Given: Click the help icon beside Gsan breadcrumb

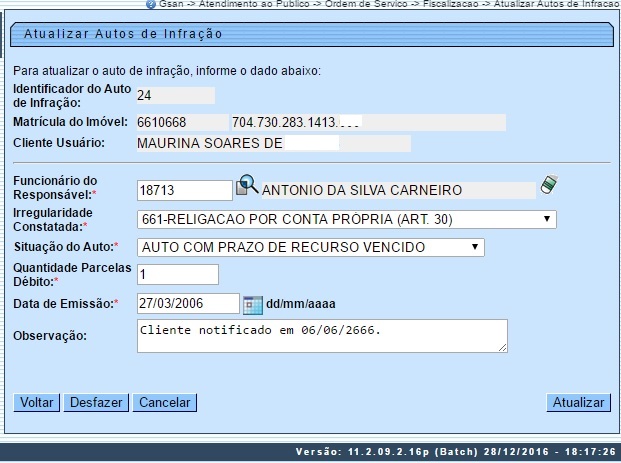Looking at the screenshot, I should (x=151, y=4).
